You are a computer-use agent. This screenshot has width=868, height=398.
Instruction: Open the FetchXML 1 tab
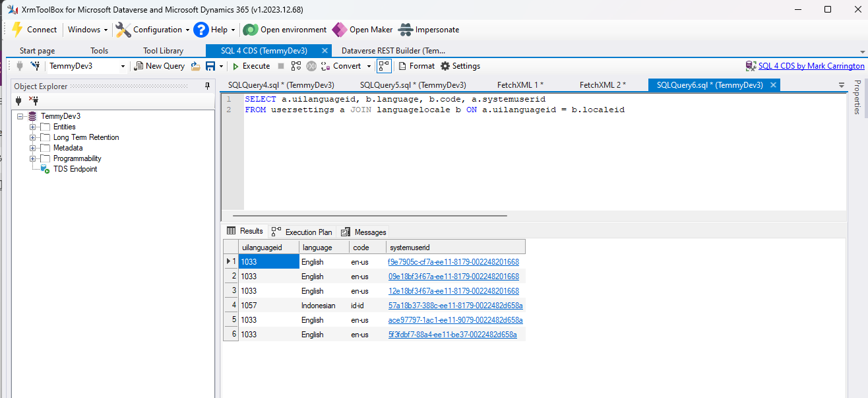(520, 85)
